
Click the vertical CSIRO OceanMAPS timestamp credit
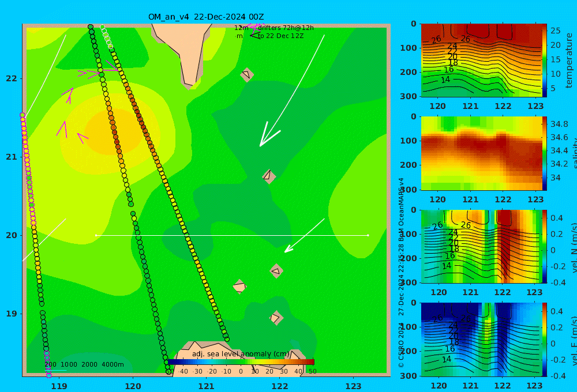pos(401,273)
